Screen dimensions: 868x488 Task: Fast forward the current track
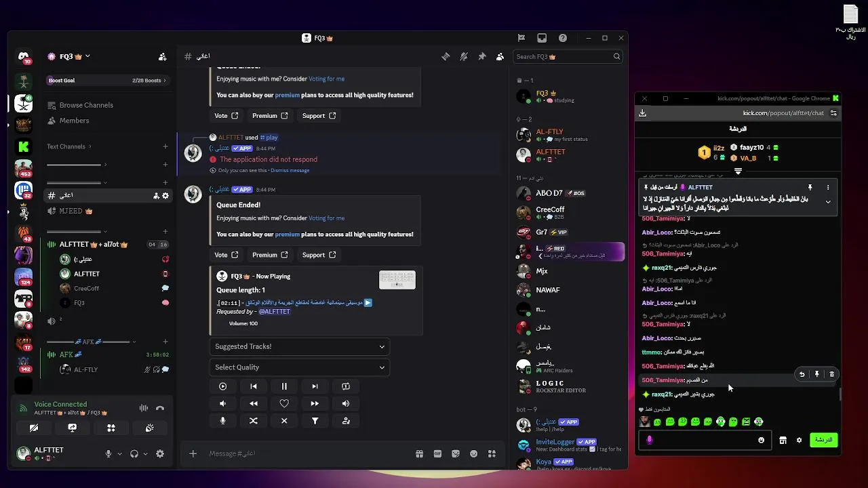click(x=315, y=403)
